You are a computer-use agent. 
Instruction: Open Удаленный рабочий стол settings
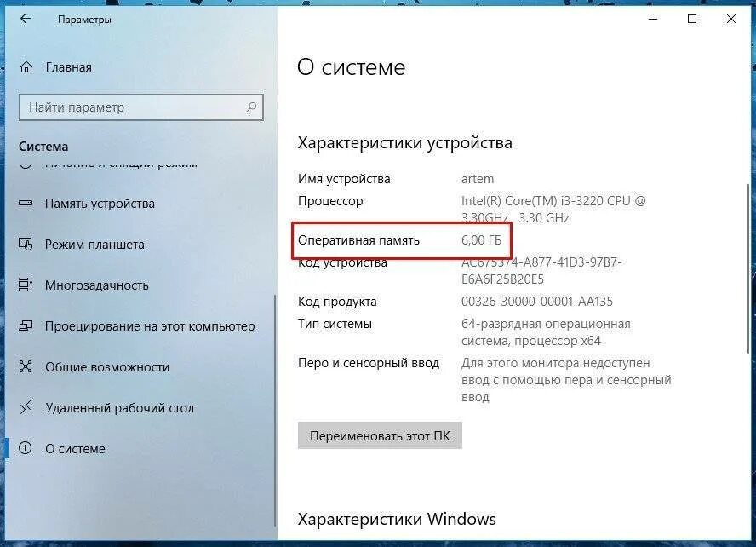[119, 408]
